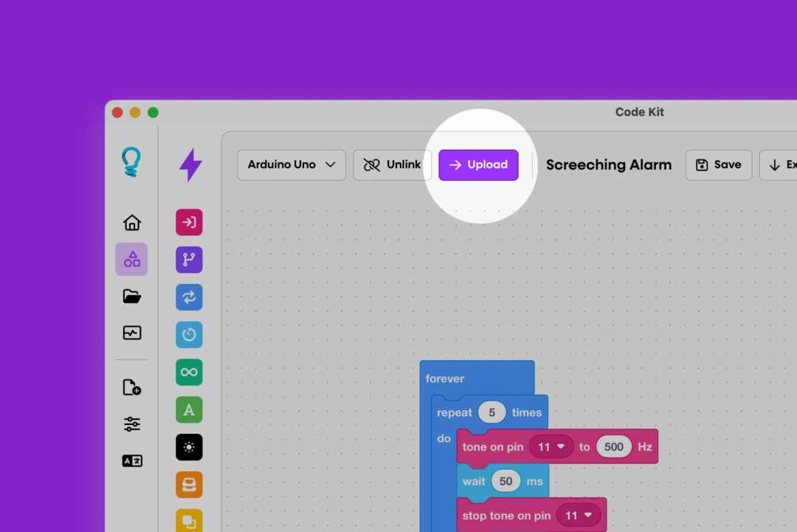Screen dimensions: 797x532
Task: Click the Unlink button
Action: point(392,165)
